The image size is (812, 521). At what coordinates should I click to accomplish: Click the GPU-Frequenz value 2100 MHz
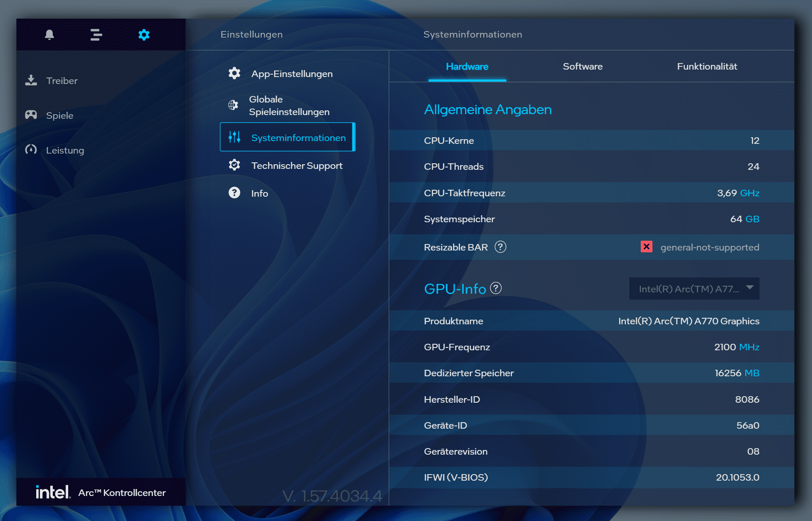[x=736, y=347]
